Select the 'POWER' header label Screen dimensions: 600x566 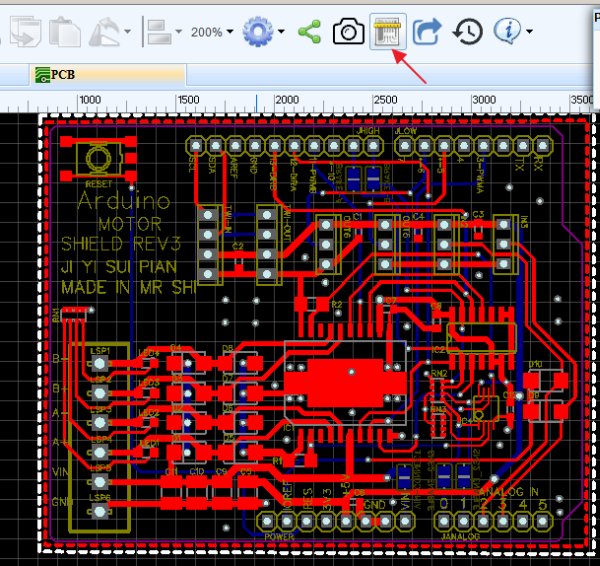click(x=279, y=537)
